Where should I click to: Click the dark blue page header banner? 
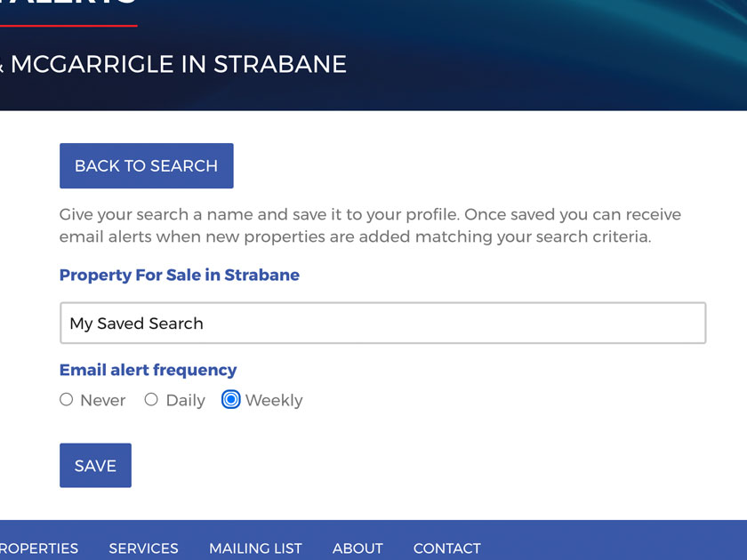pos(534,55)
